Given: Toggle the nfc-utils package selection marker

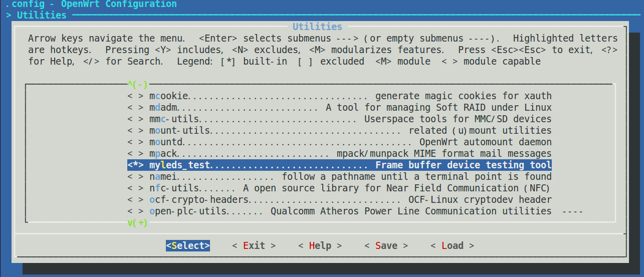Looking at the screenshot, I should [136, 188].
